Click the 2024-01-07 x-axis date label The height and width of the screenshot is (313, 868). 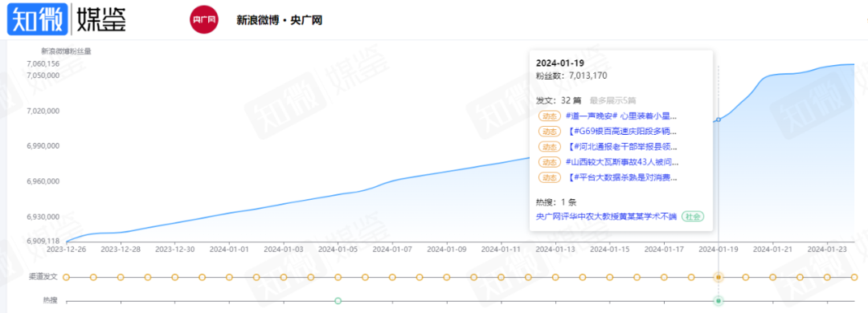392,250
